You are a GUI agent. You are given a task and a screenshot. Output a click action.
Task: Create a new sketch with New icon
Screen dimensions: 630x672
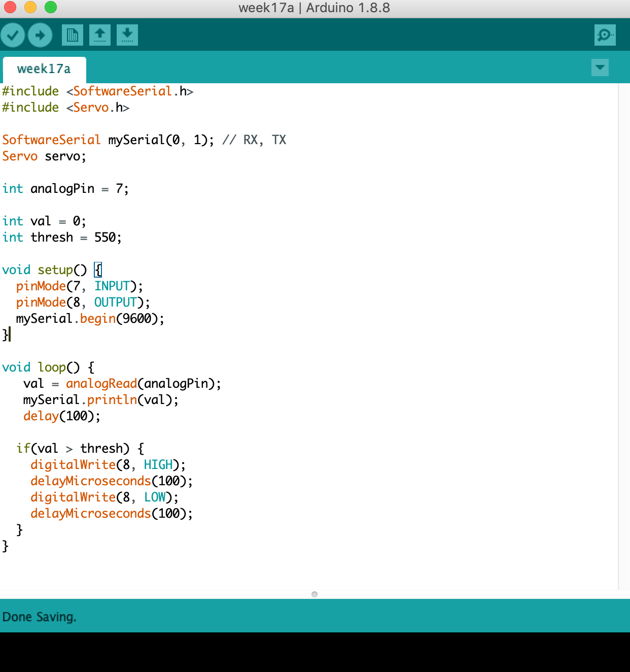point(73,35)
